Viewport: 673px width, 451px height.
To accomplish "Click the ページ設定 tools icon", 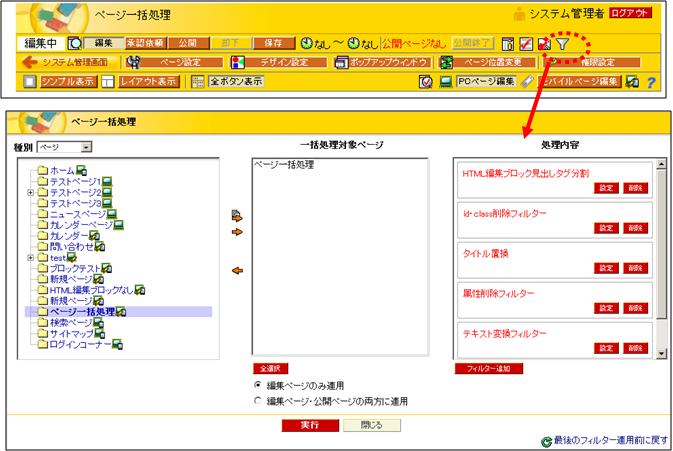I will [x=133, y=63].
